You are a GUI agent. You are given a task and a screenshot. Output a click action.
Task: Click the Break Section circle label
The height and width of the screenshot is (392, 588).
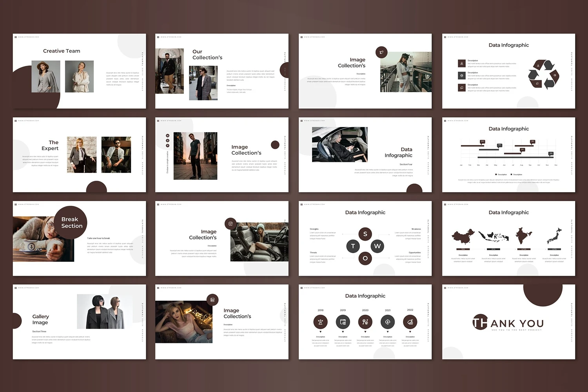click(x=71, y=222)
